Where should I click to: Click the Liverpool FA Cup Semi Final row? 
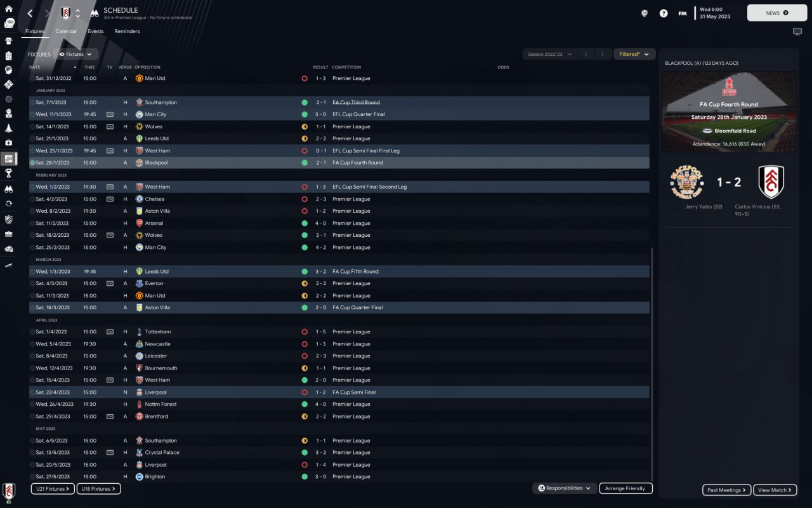[x=339, y=392]
